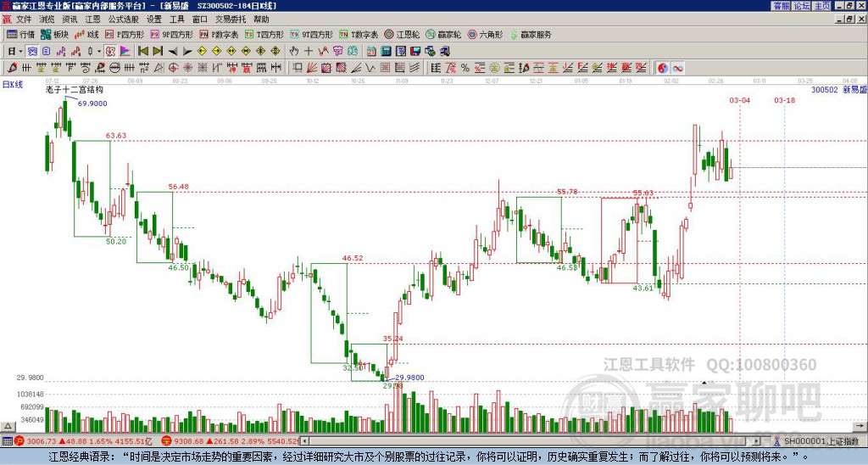Open the 交易委托 menu
This screenshot has width=868, height=465.
pyautogui.click(x=231, y=20)
